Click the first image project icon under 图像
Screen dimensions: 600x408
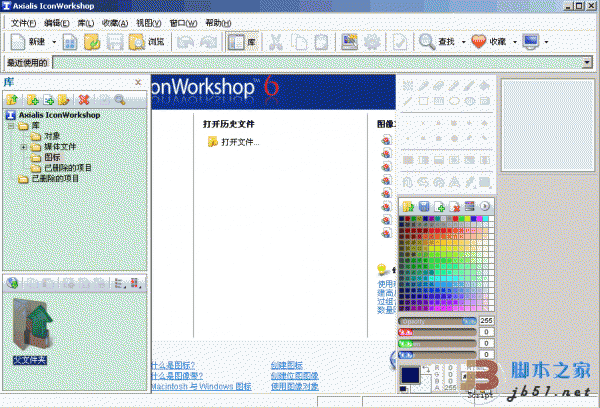point(386,140)
